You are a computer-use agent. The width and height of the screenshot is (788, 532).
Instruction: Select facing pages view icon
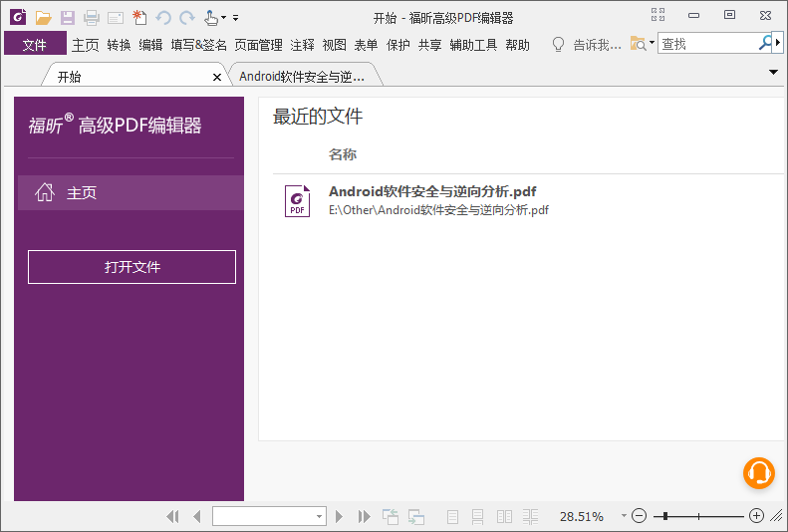click(504, 516)
